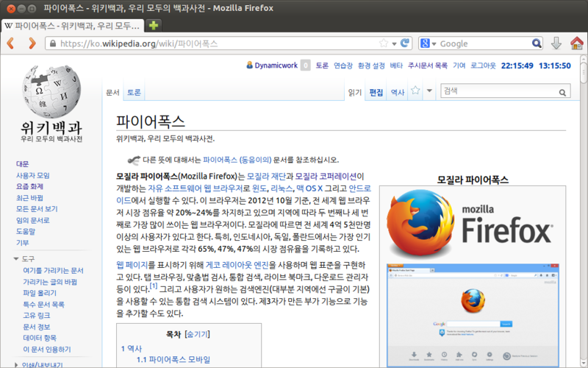
Task: Open the notifications counter showing 0
Action: pyautogui.click(x=306, y=66)
